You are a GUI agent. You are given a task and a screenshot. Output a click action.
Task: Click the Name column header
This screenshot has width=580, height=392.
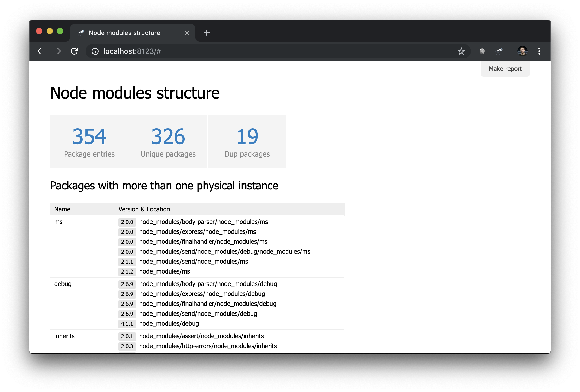(62, 209)
